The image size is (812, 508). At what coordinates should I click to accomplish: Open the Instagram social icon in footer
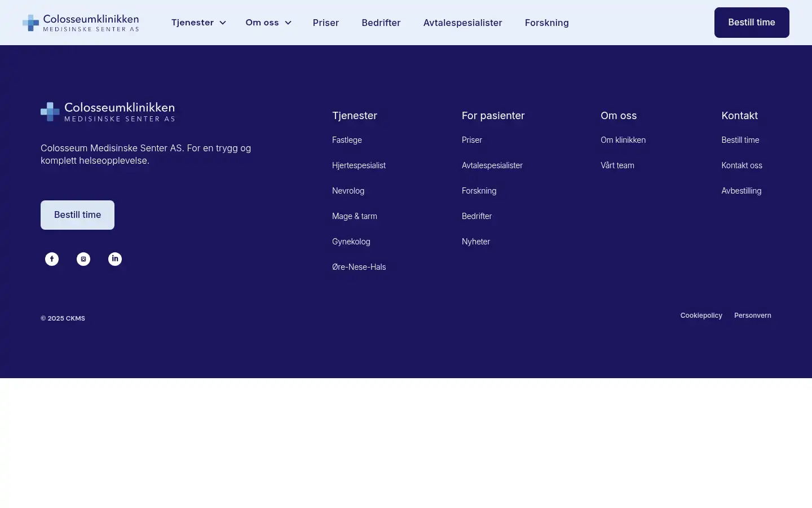83,259
